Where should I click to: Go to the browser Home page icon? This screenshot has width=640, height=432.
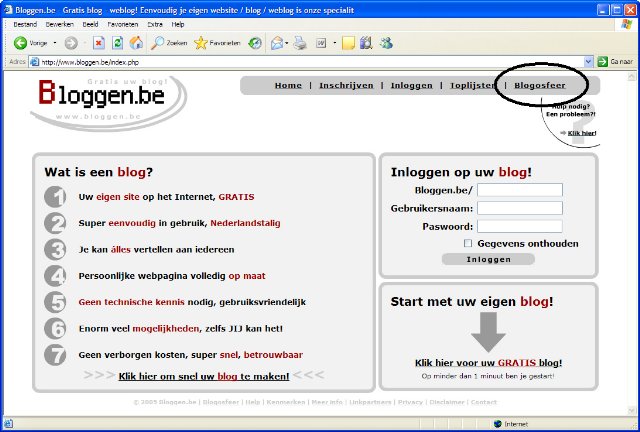point(136,43)
